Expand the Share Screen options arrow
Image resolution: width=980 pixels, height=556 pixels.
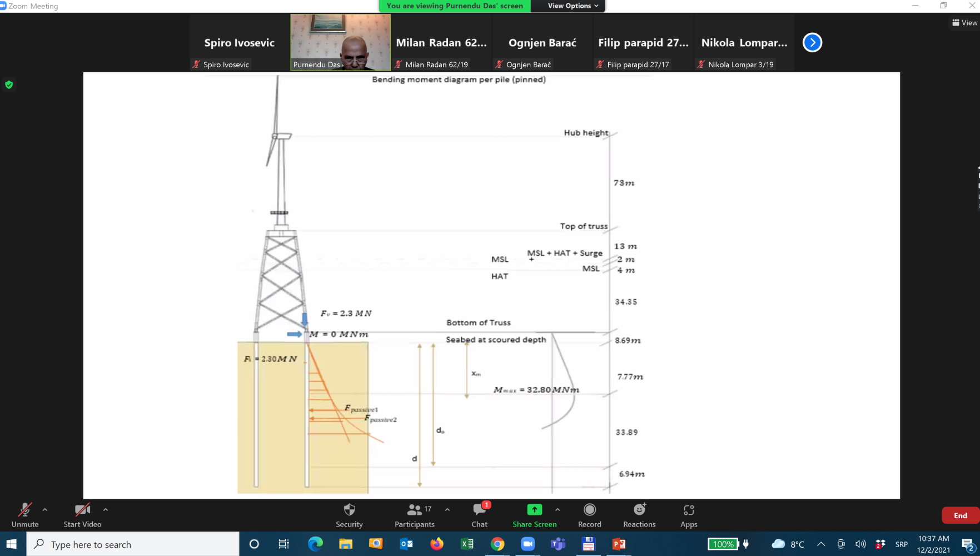tap(558, 509)
